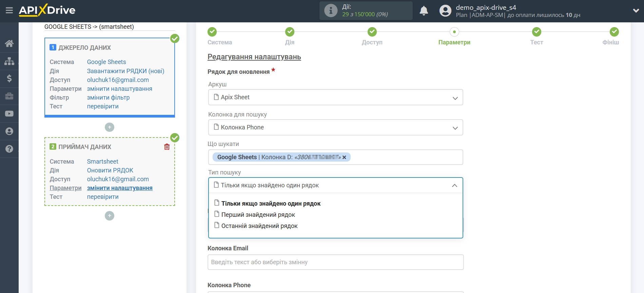Open the help question mark sidebar icon
Image resolution: width=644 pixels, height=293 pixels.
coord(9,149)
